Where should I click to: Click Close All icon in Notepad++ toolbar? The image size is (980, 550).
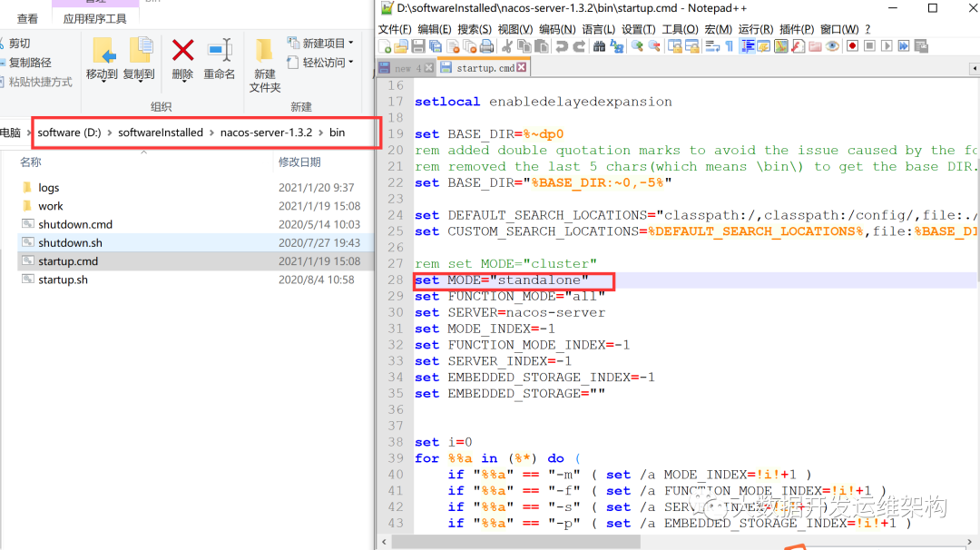click(x=469, y=46)
